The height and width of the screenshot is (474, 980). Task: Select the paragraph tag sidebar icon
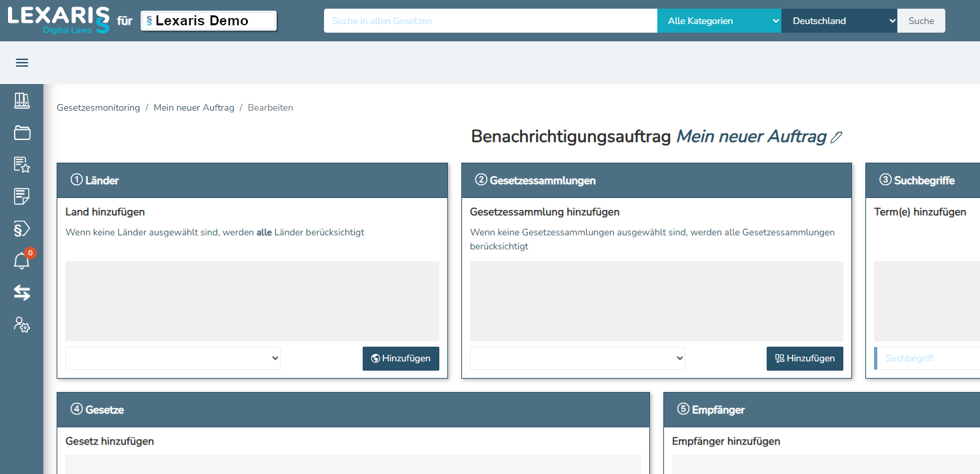coord(22,229)
